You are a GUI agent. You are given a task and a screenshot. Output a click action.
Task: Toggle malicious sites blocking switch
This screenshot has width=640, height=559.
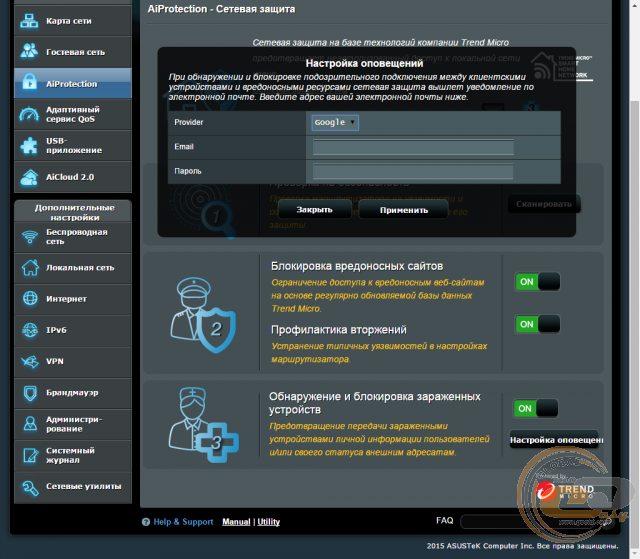[x=537, y=282]
